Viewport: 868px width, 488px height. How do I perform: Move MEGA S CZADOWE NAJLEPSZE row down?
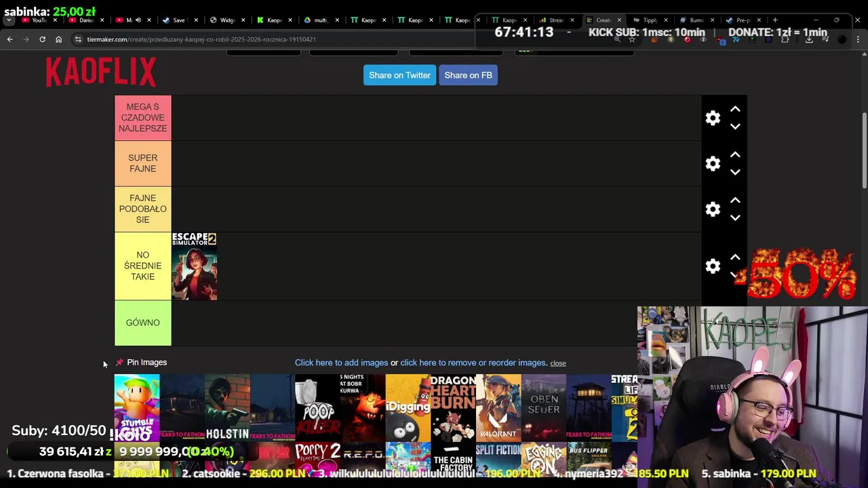(735, 126)
